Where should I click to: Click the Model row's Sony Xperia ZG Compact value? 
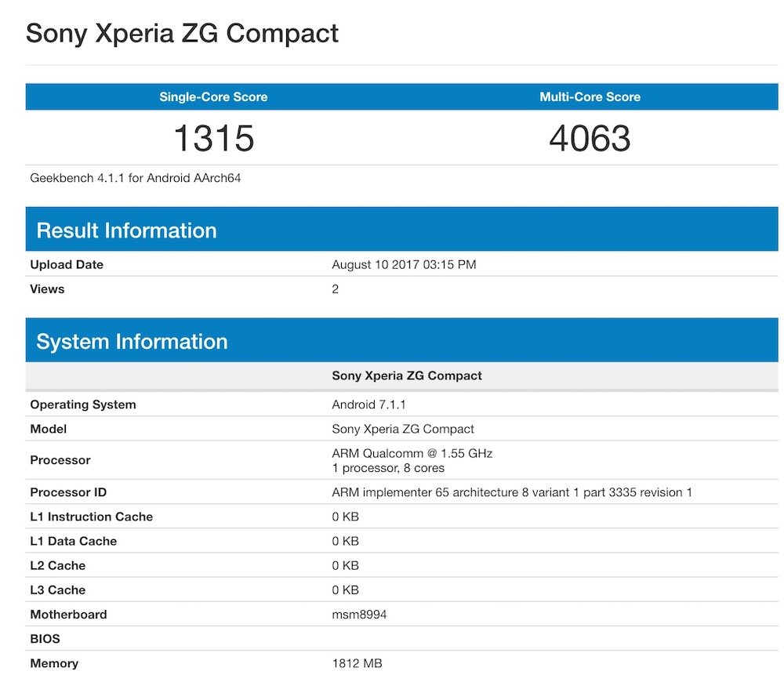coord(403,429)
